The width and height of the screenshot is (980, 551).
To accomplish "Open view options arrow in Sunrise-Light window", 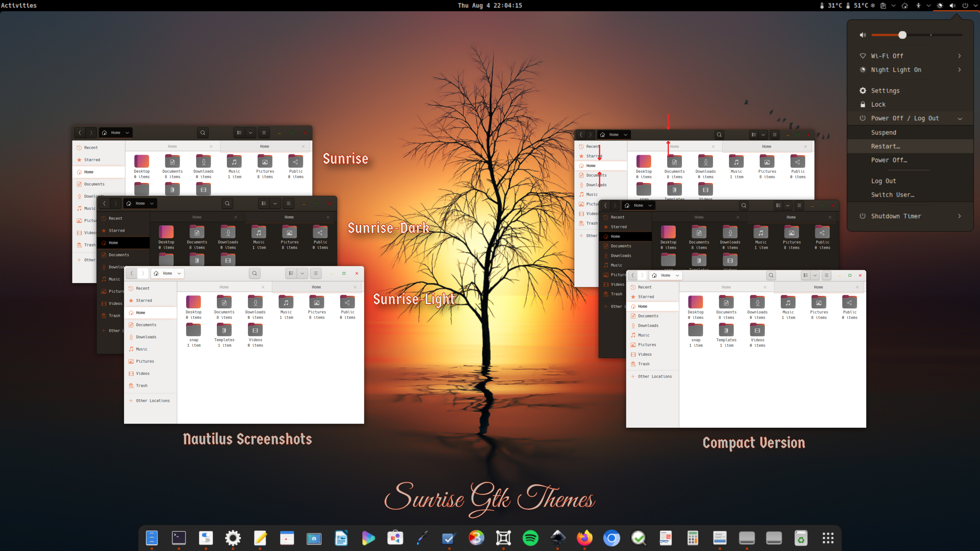I will pos(302,273).
